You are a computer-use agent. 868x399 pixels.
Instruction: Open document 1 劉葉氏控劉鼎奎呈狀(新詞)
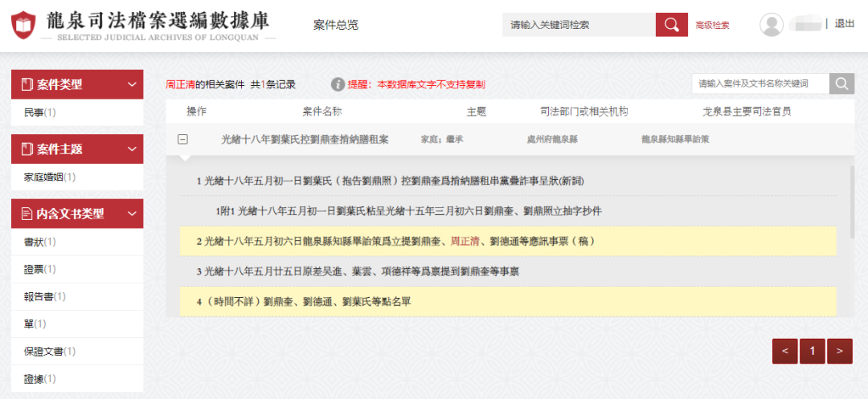click(x=391, y=181)
